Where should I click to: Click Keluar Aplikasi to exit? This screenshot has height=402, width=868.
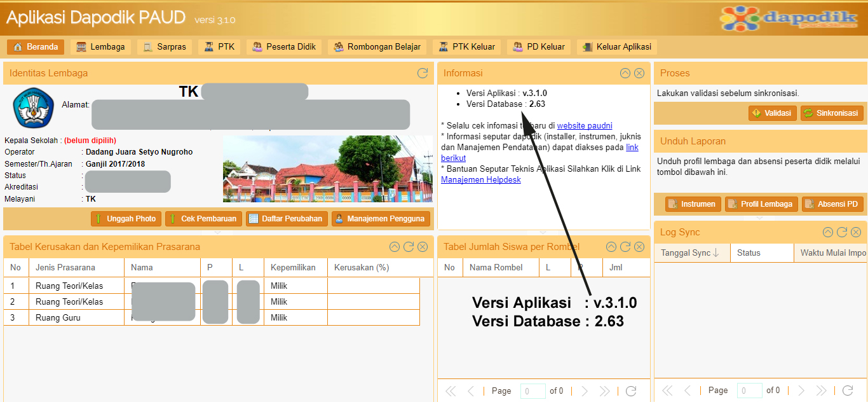tap(616, 47)
